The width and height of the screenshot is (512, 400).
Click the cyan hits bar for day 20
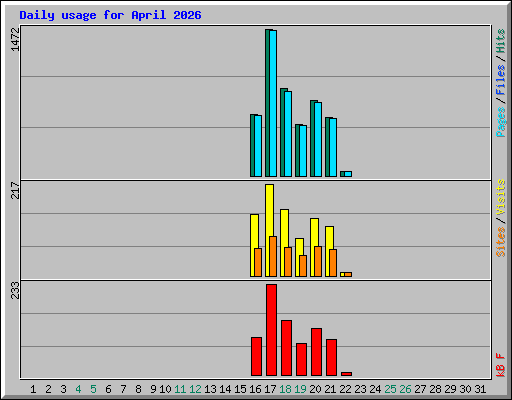click(x=318, y=140)
